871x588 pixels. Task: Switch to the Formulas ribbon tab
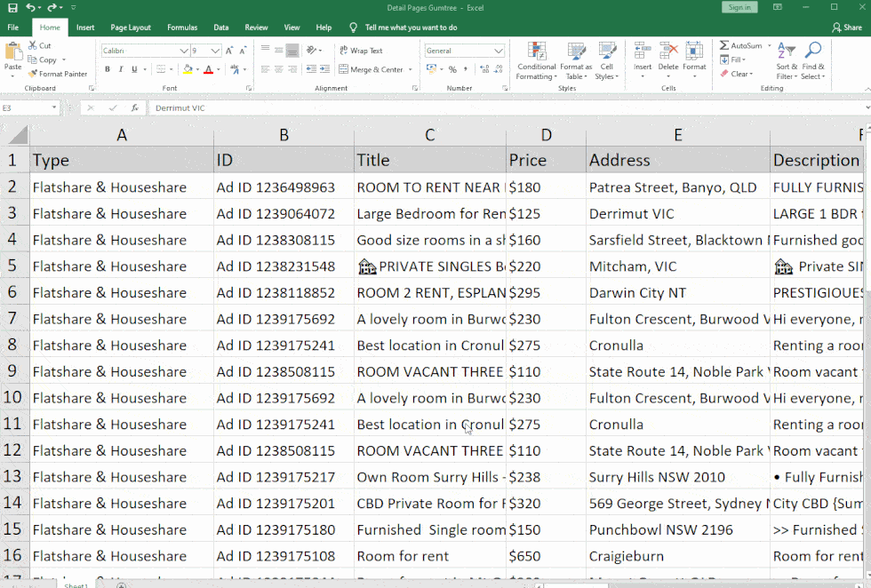point(182,28)
